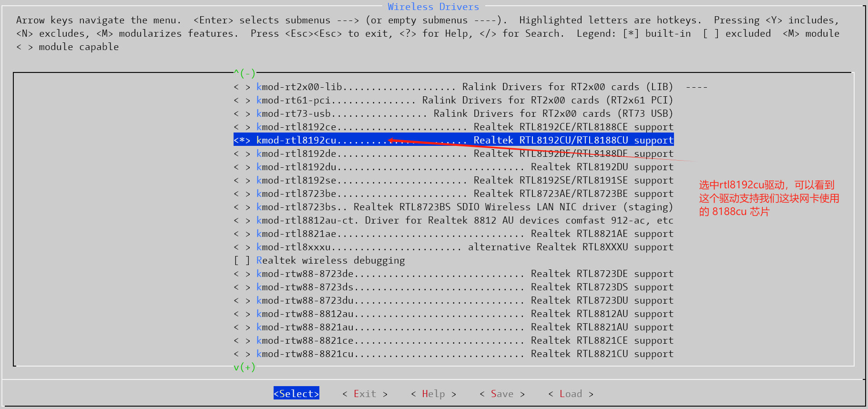The image size is (868, 409).
Task: Click the v(+) scroll-down indicator
Action: pos(245,367)
